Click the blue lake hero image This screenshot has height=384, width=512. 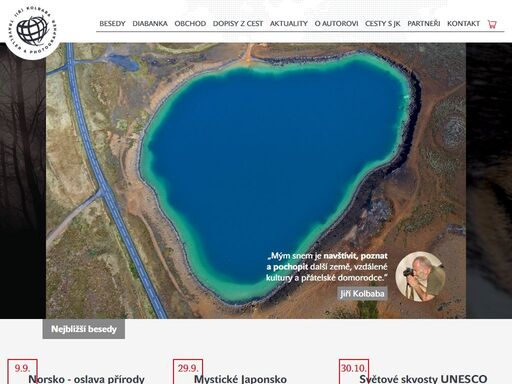[256, 180]
